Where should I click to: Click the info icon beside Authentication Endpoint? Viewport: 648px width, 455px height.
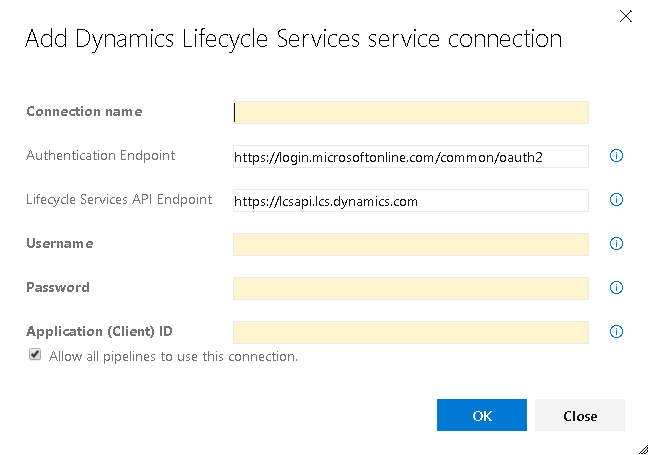click(616, 156)
